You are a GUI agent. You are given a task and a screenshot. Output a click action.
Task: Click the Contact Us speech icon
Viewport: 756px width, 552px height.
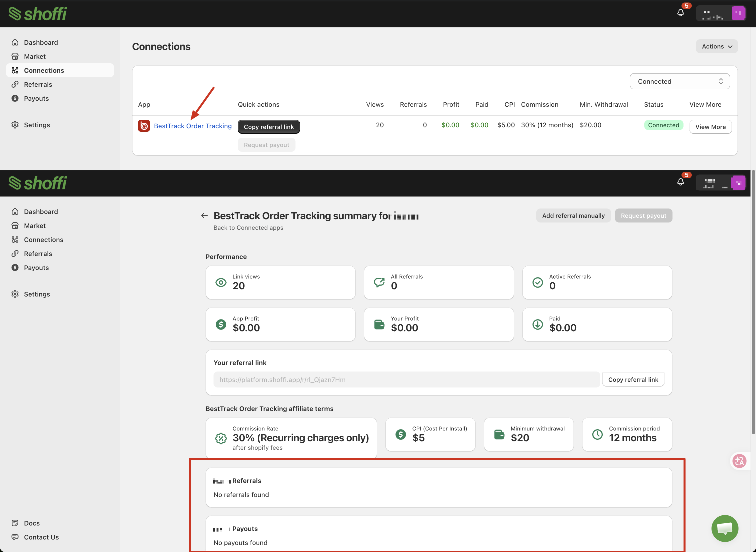click(15, 537)
